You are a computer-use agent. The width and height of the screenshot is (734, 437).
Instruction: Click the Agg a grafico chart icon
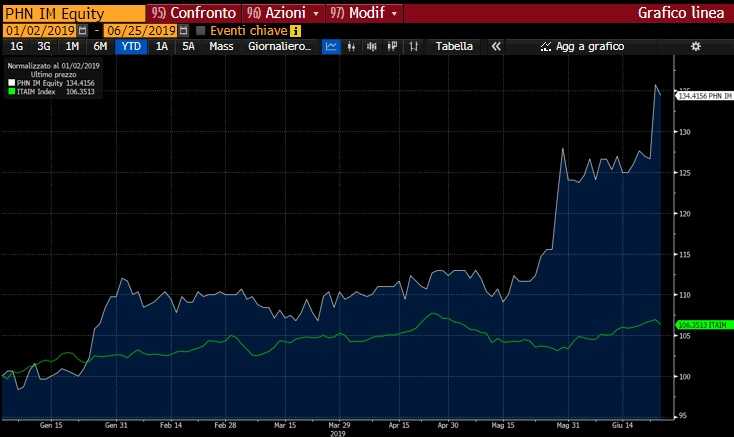tap(545, 46)
